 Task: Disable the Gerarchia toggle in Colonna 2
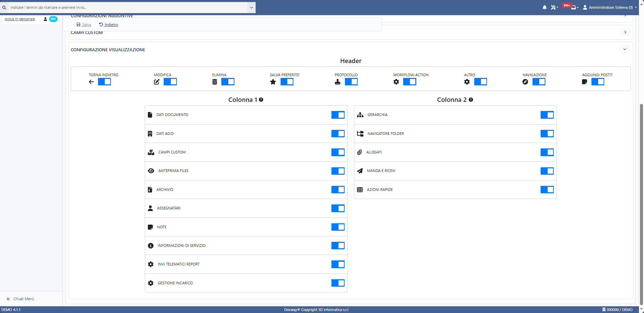click(x=547, y=115)
